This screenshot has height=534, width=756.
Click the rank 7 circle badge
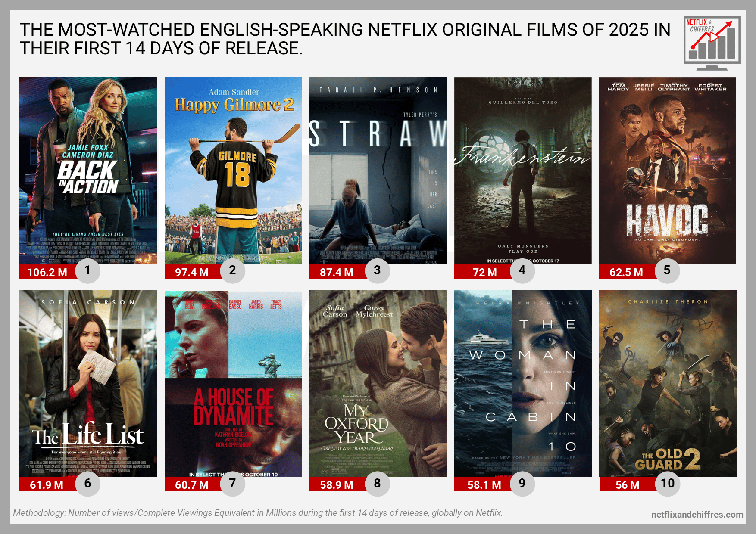pyautogui.click(x=232, y=483)
